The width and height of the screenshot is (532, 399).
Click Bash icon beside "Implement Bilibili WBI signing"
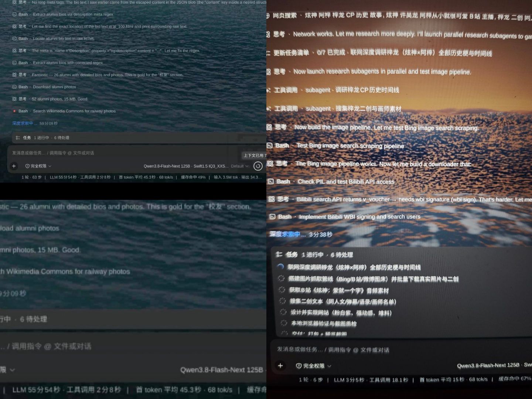click(x=272, y=216)
